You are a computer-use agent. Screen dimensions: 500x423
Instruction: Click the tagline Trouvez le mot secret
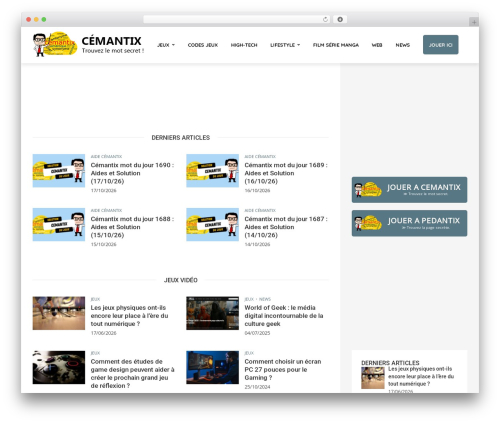[x=113, y=51]
